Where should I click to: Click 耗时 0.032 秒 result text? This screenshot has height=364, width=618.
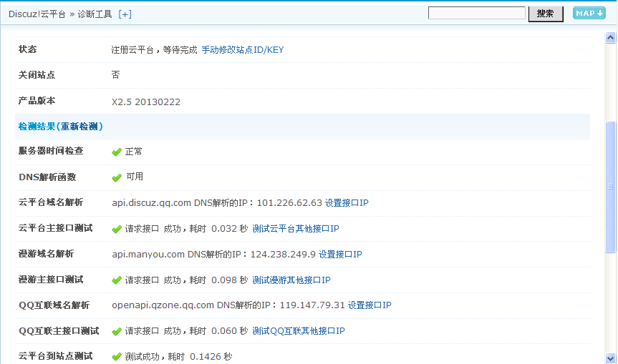[x=218, y=229]
